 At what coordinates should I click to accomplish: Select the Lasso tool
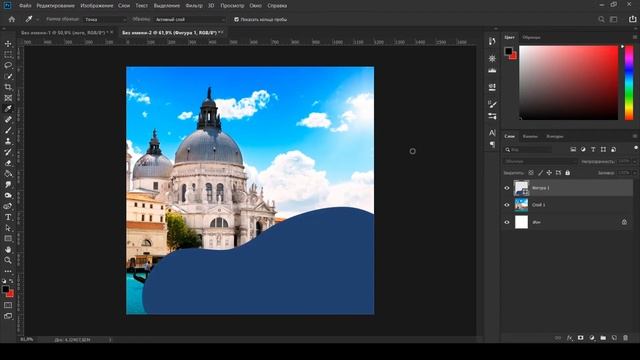(8, 65)
